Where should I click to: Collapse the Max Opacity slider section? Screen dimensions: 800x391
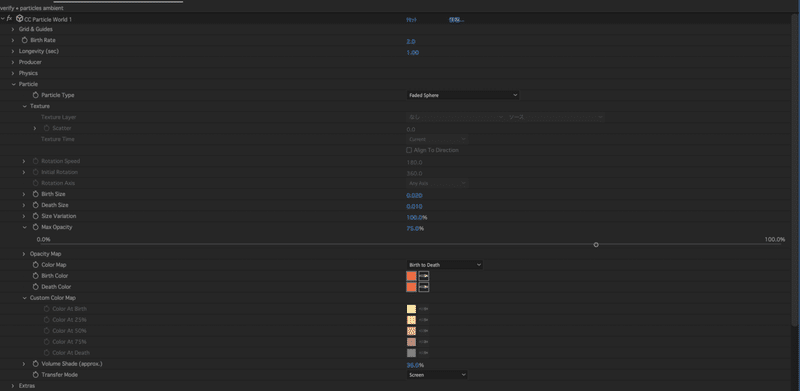(24, 227)
